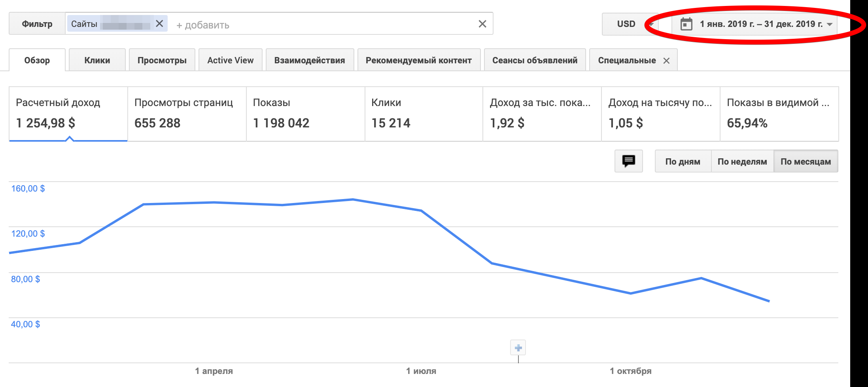Select the Просмотры страниц metric card
The height and width of the screenshot is (387, 868).
tap(187, 114)
